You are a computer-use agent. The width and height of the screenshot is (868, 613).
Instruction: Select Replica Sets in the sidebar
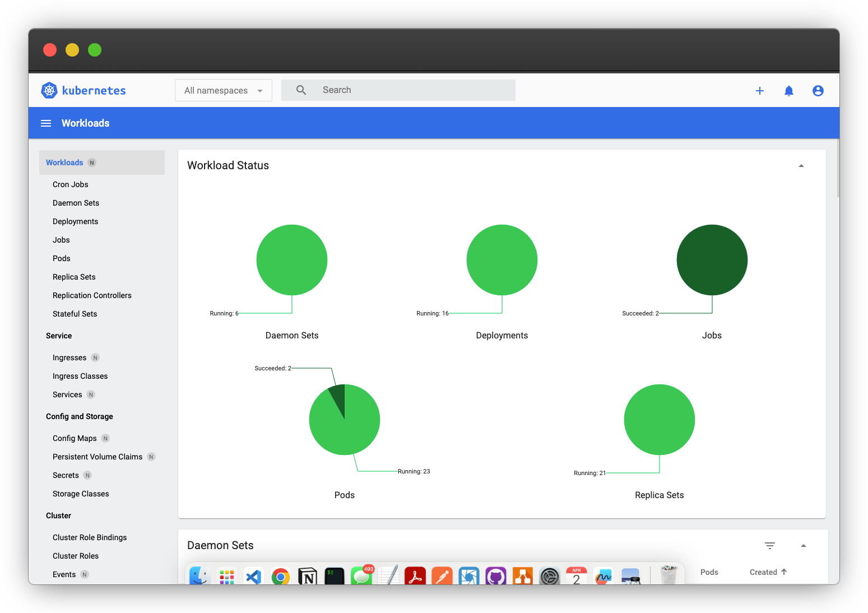pos(73,277)
